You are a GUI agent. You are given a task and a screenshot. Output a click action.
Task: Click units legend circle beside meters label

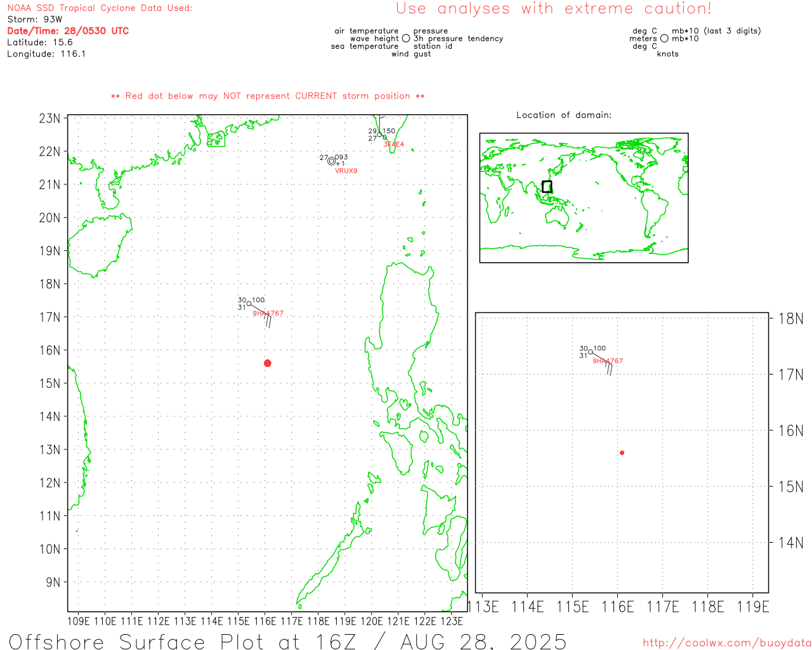(664, 38)
